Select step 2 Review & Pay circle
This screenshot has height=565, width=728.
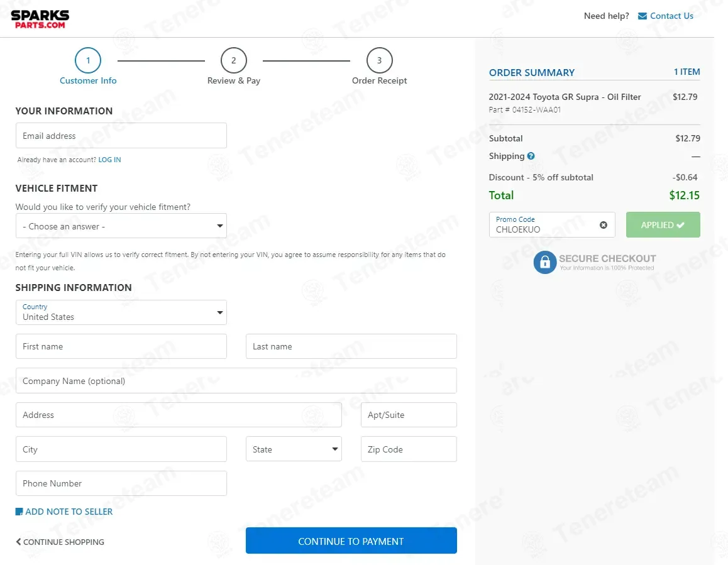click(233, 60)
